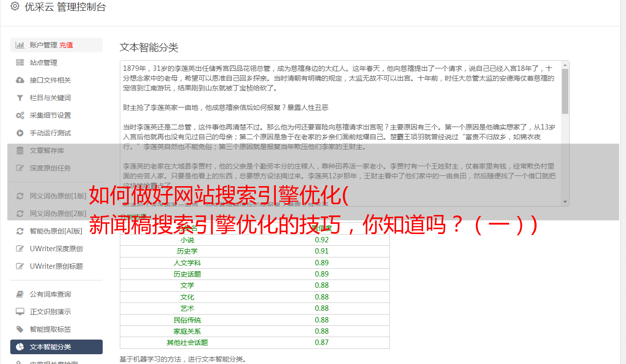Click the 历史话题 category cell

pos(187,274)
